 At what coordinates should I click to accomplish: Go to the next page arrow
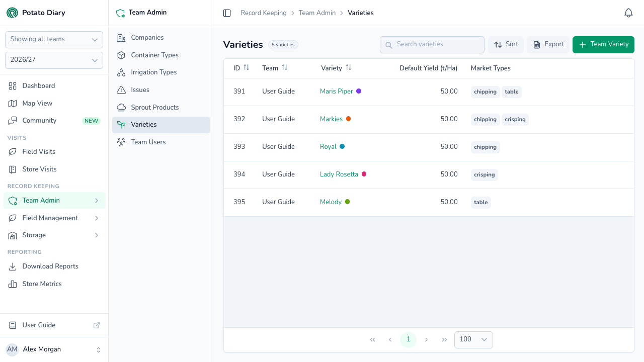pyautogui.click(x=426, y=339)
